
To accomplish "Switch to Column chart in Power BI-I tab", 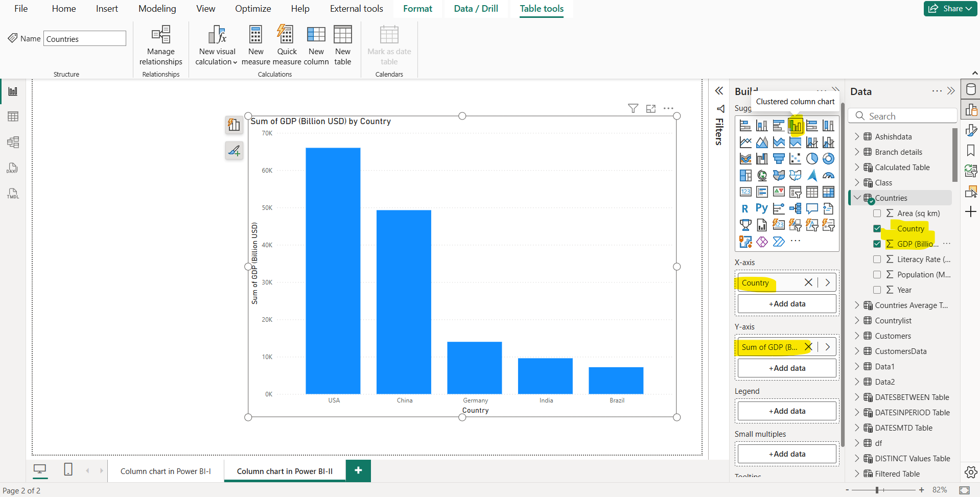I will pos(165,470).
